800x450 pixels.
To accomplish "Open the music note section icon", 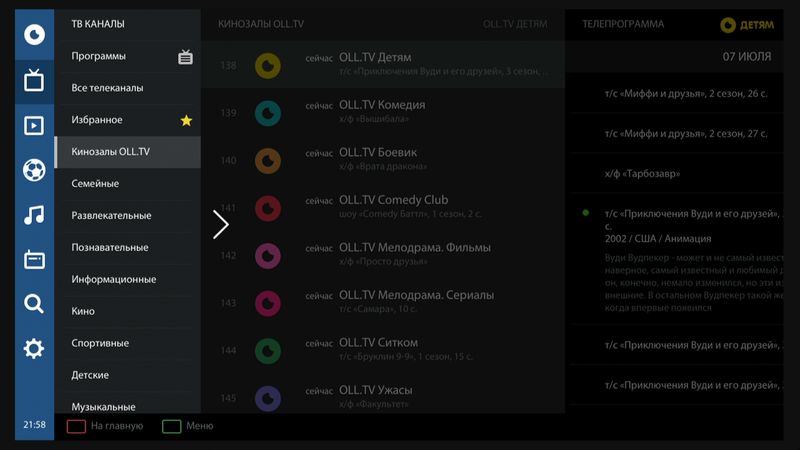I will pos(34,215).
